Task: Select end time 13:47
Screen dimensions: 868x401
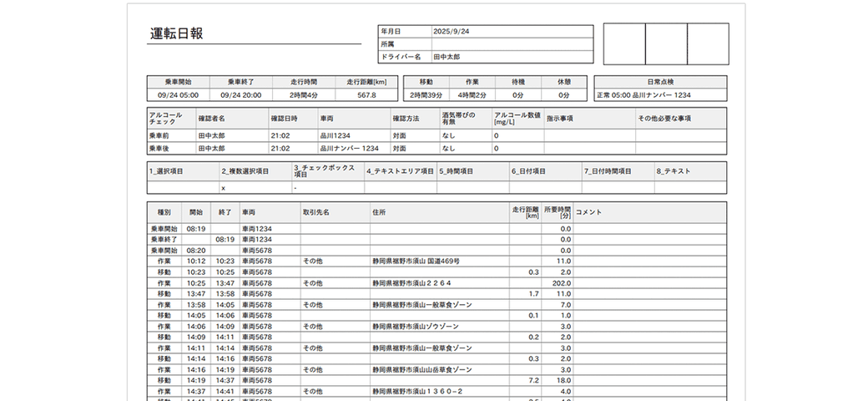Action: 225,282
